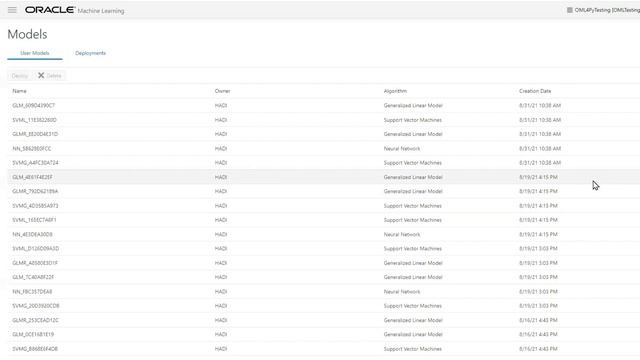Select the model SVMG_20D3920CD8

click(36, 306)
